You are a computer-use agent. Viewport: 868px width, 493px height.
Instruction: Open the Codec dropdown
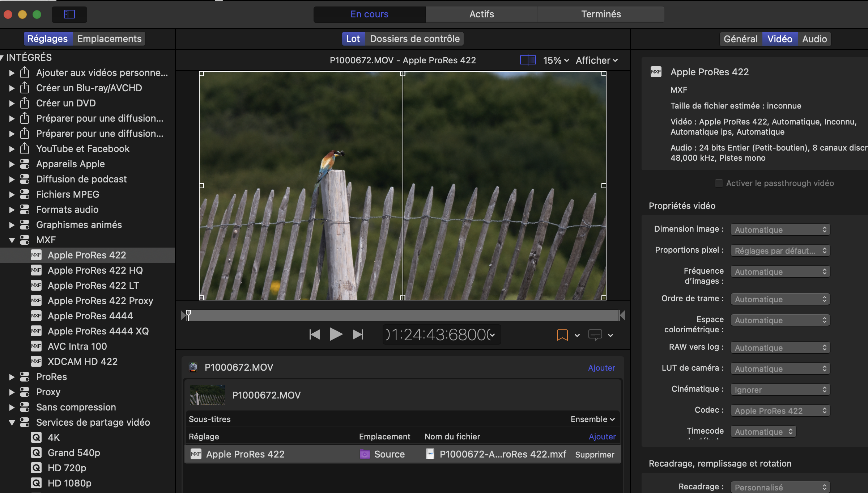click(780, 411)
